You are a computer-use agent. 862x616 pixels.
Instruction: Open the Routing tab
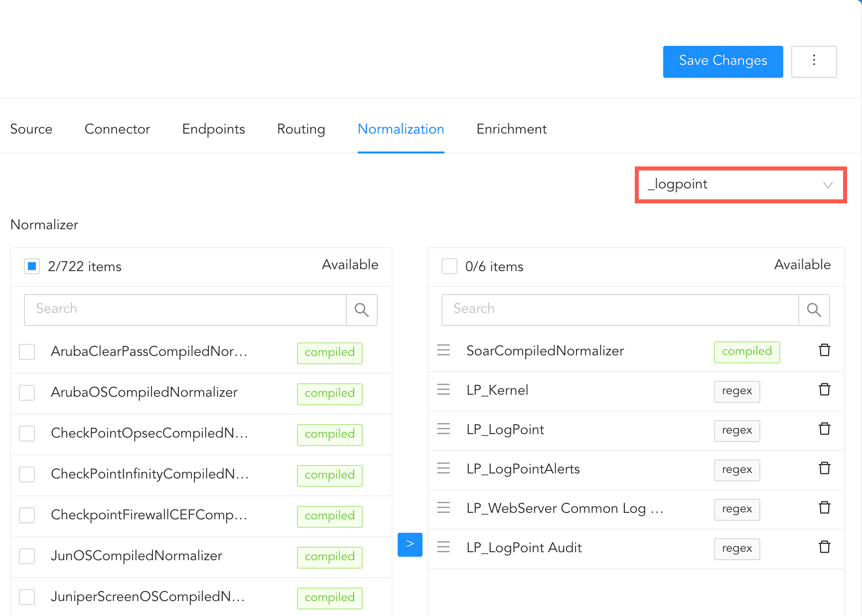(301, 129)
